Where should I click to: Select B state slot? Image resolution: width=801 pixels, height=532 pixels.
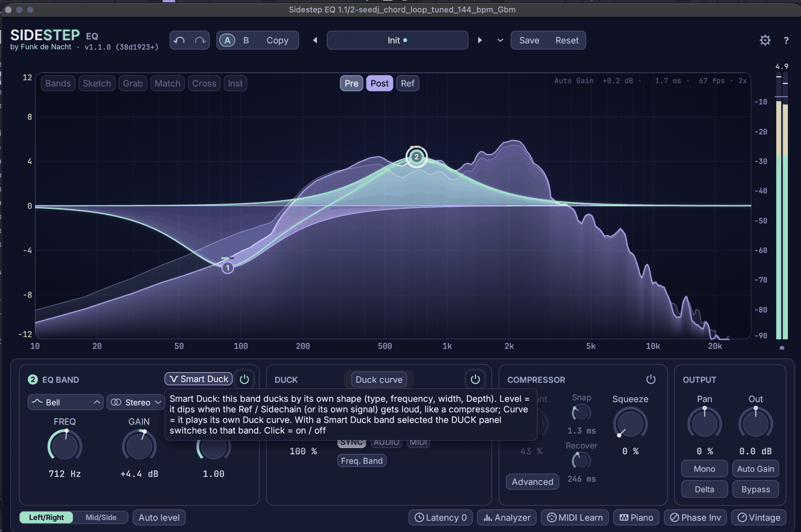pyautogui.click(x=246, y=40)
